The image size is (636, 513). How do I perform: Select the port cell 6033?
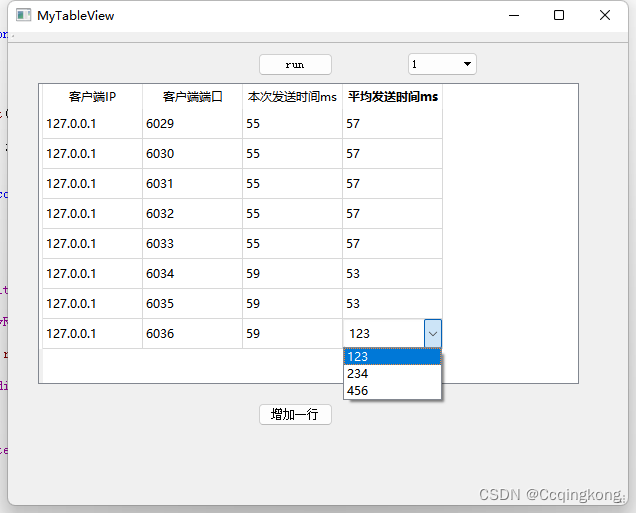[x=193, y=244]
